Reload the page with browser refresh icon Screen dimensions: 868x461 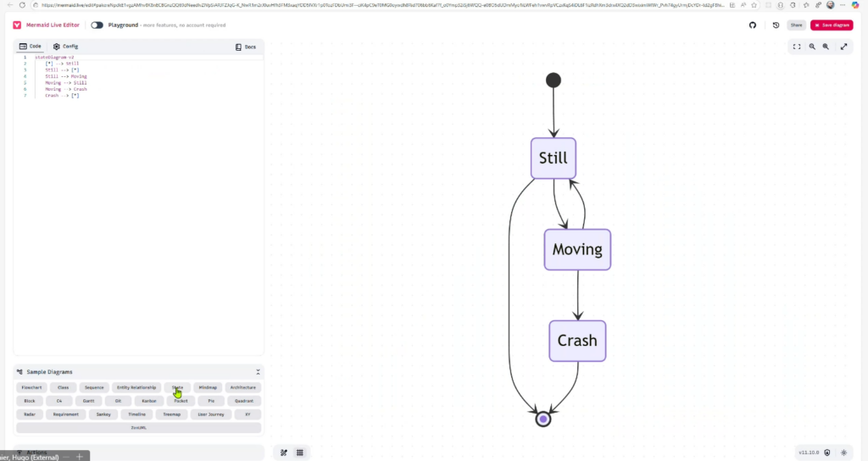coord(22,5)
